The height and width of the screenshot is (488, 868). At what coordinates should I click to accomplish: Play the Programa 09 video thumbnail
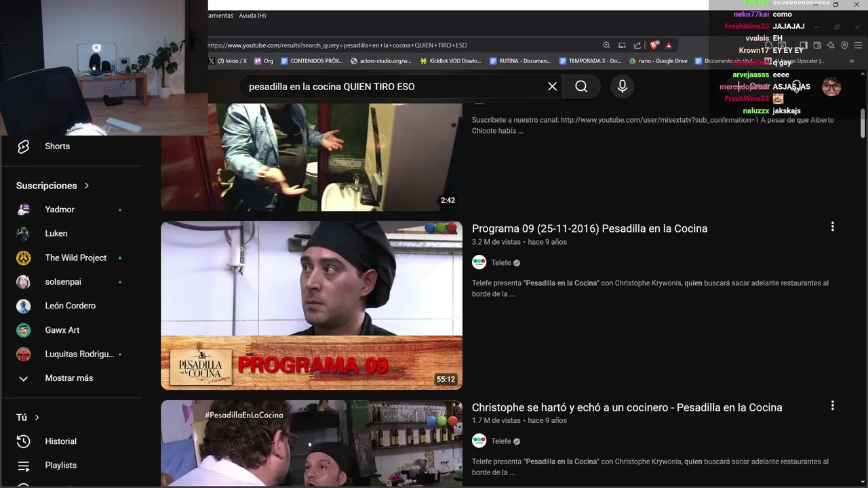[311, 306]
